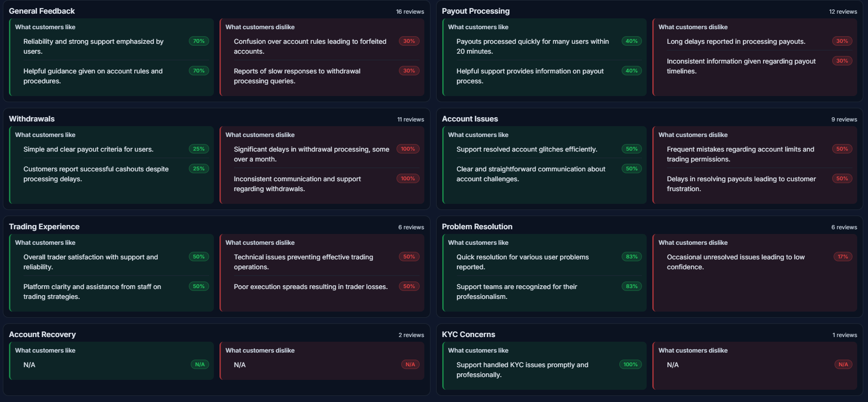Click the 17% badge under Problem Resolution dislikes
Viewport: 868px width, 402px height.
pos(843,257)
